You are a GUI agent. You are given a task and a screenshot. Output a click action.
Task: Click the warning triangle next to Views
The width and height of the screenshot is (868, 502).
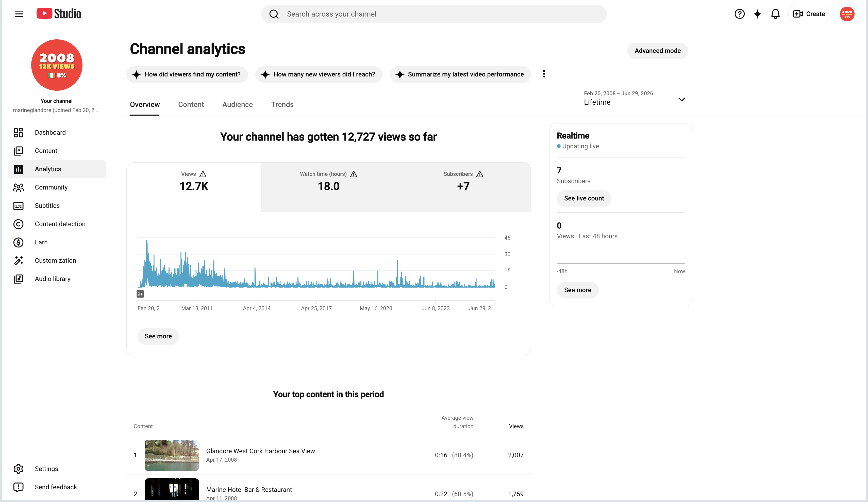coord(203,174)
